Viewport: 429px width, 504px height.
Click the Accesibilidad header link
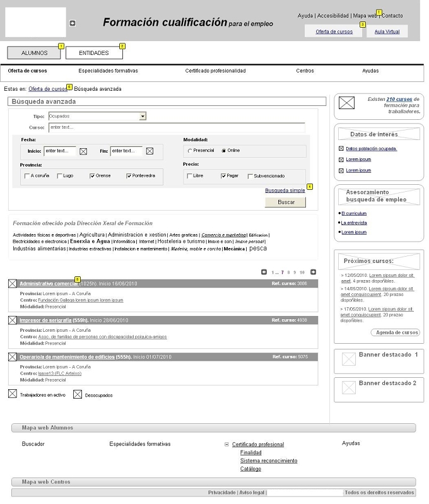coord(333,15)
